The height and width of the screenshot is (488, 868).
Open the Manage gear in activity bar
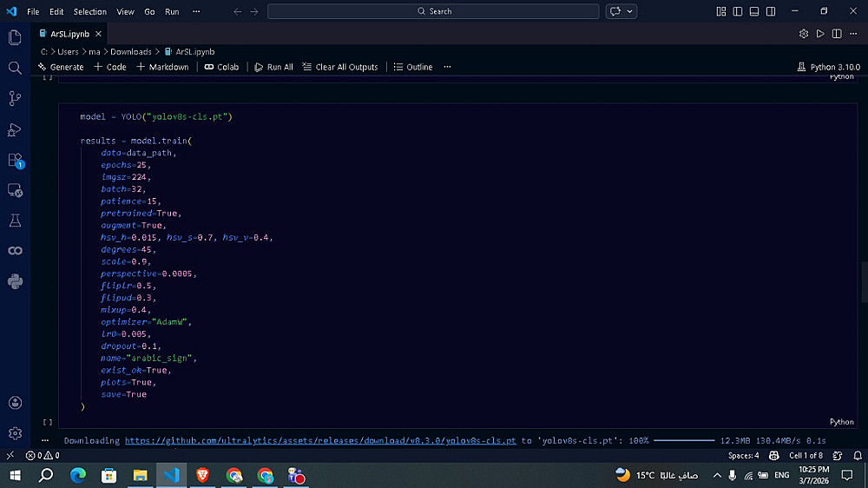pos(15,433)
